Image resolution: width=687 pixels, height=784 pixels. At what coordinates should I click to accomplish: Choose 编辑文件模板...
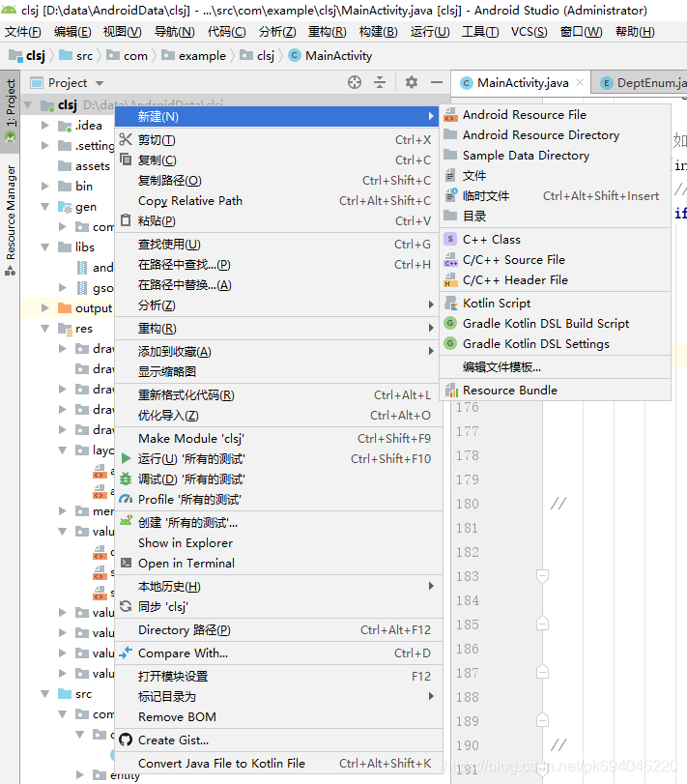(555, 367)
